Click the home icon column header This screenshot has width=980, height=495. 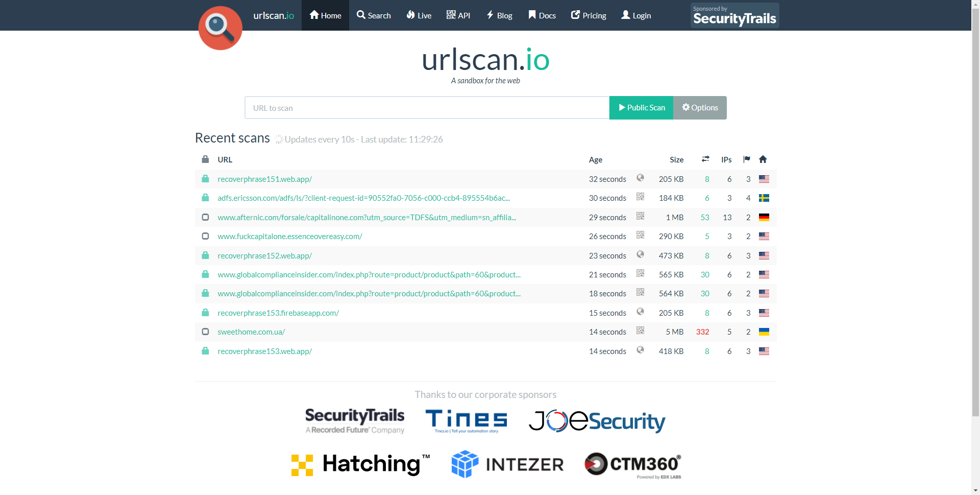click(763, 159)
